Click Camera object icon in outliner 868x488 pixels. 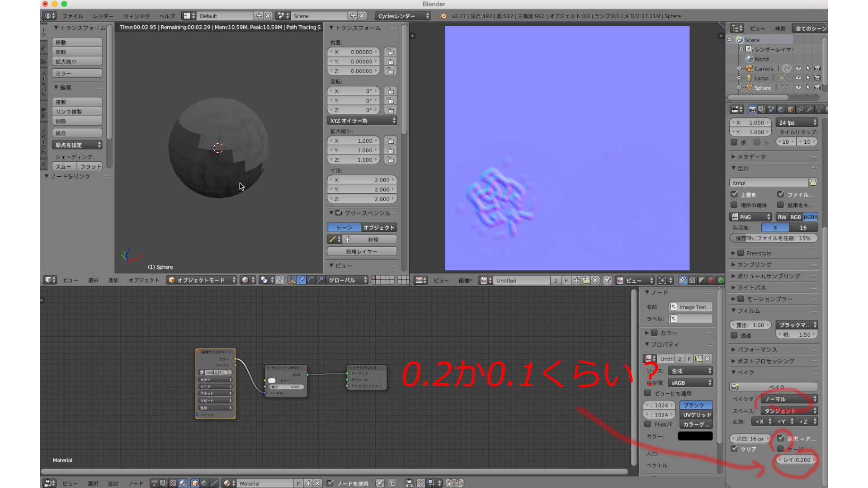click(x=749, y=69)
